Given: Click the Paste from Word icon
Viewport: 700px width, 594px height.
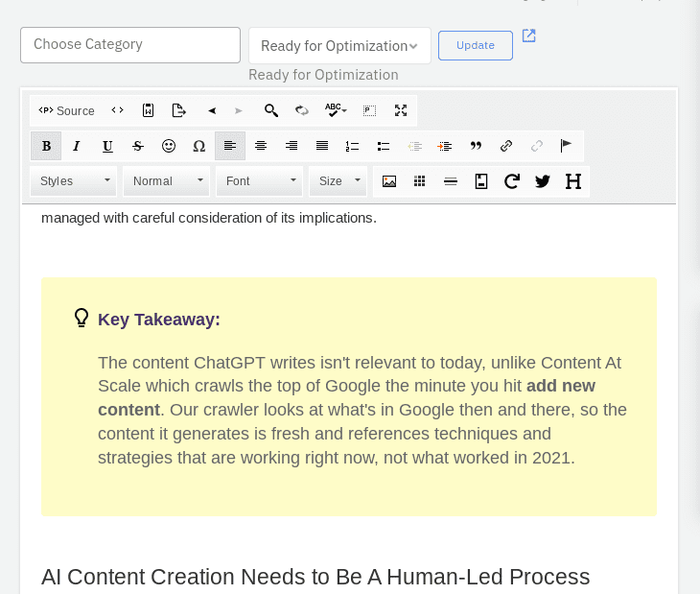Looking at the screenshot, I should 149,110.
